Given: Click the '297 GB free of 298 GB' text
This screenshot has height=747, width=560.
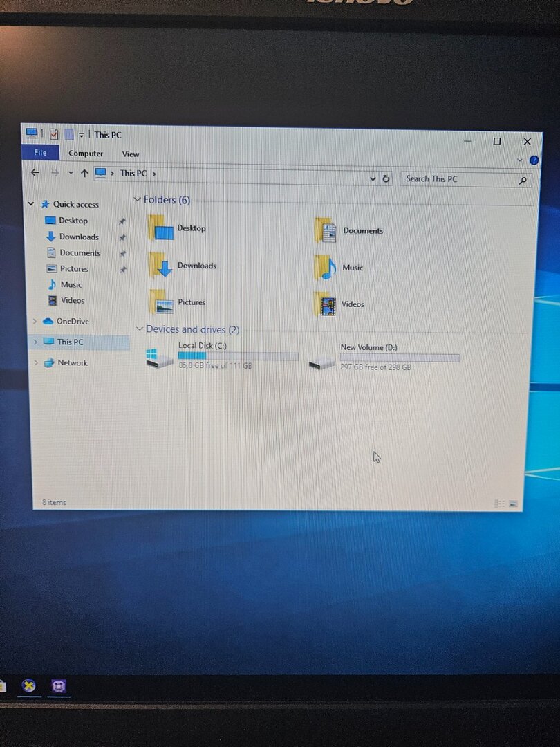Looking at the screenshot, I should tap(375, 367).
